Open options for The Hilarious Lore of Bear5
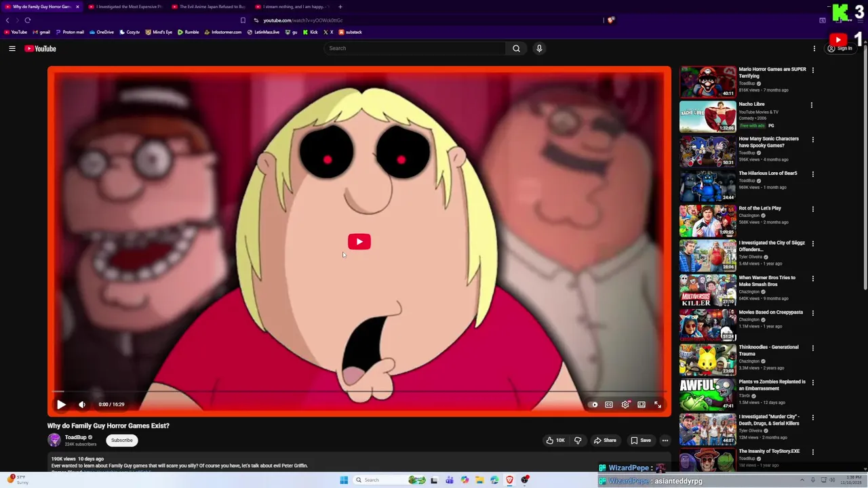Viewport: 868px width, 488px height. 812,174
